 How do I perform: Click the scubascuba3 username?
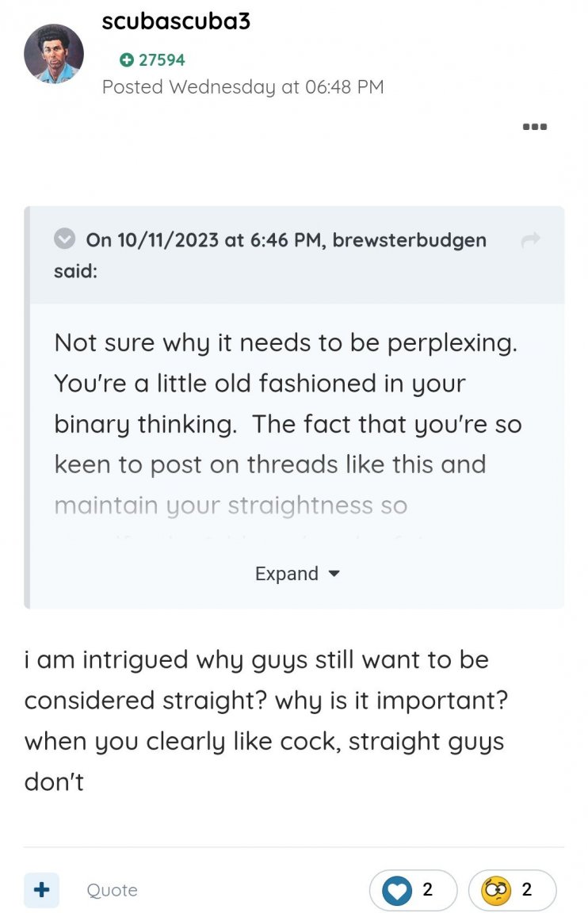176,21
